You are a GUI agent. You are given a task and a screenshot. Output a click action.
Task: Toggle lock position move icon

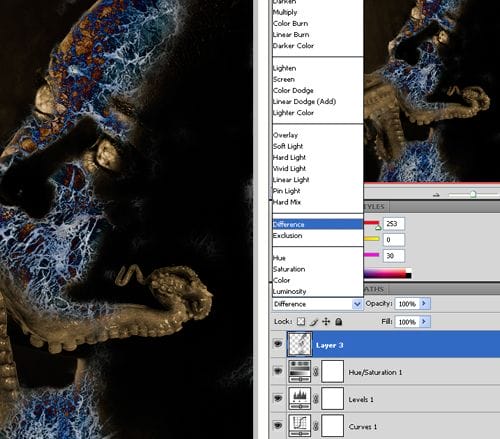[x=326, y=321]
